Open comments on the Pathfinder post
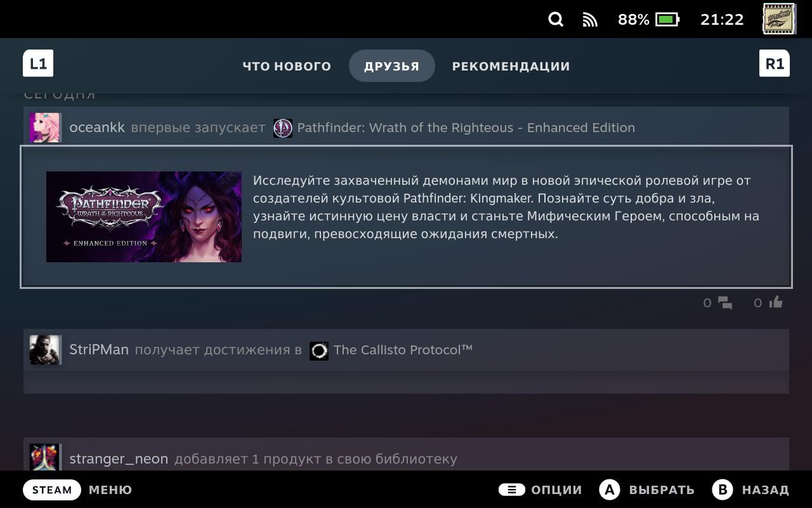This screenshot has height=508, width=812. (725, 303)
